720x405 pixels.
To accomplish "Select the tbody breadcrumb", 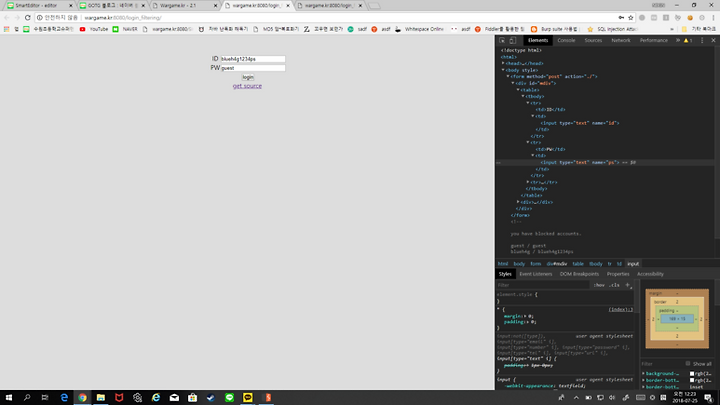I will [x=596, y=264].
